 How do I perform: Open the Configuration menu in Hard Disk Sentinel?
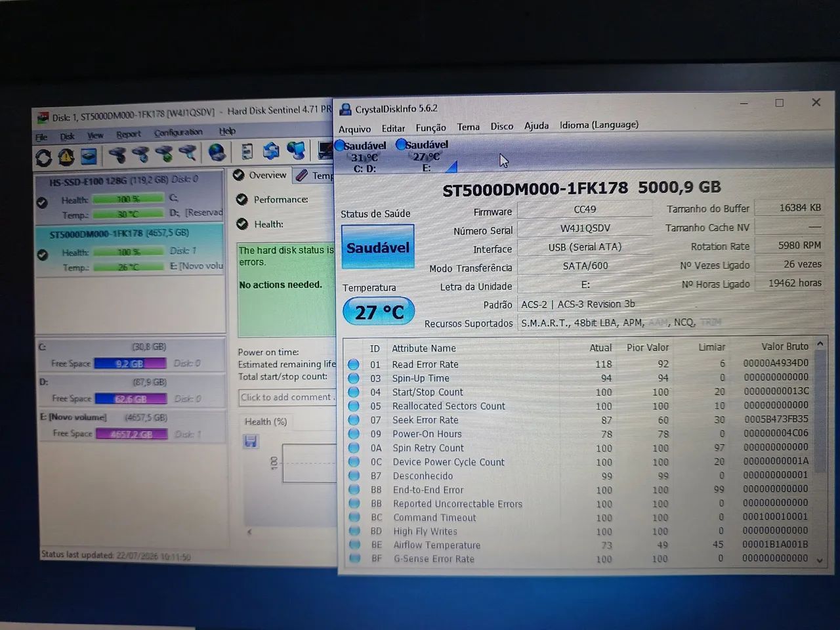pos(178,133)
